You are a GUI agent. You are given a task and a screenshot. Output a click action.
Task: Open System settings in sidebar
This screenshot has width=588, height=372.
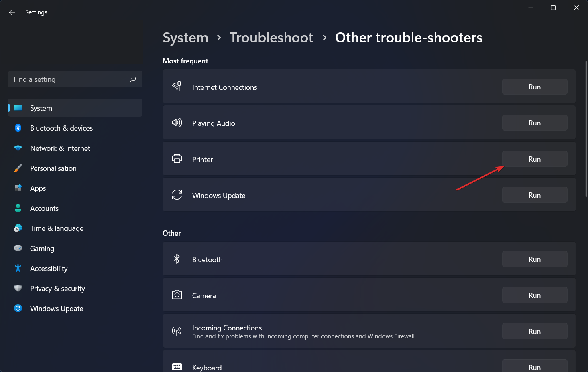(x=75, y=108)
